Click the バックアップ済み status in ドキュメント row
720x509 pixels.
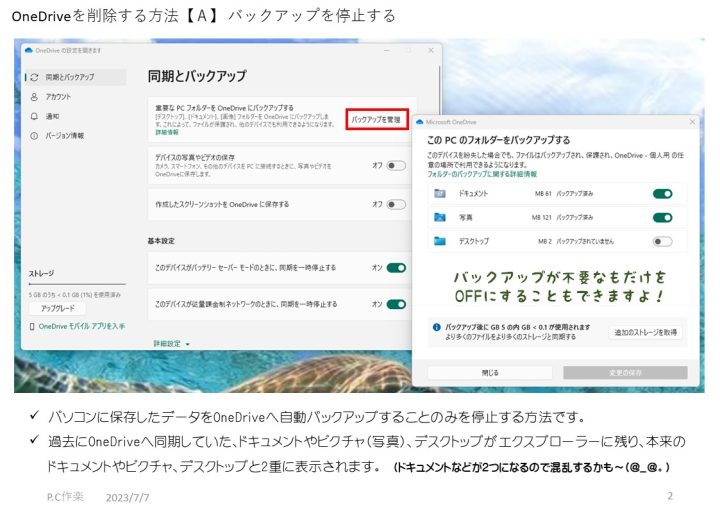pos(574,194)
